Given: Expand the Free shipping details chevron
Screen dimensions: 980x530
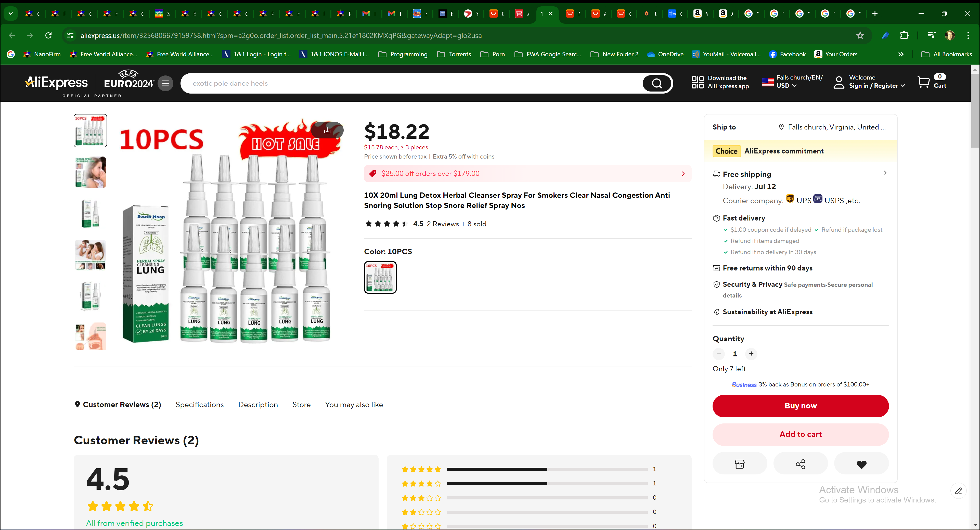Looking at the screenshot, I should [x=885, y=173].
